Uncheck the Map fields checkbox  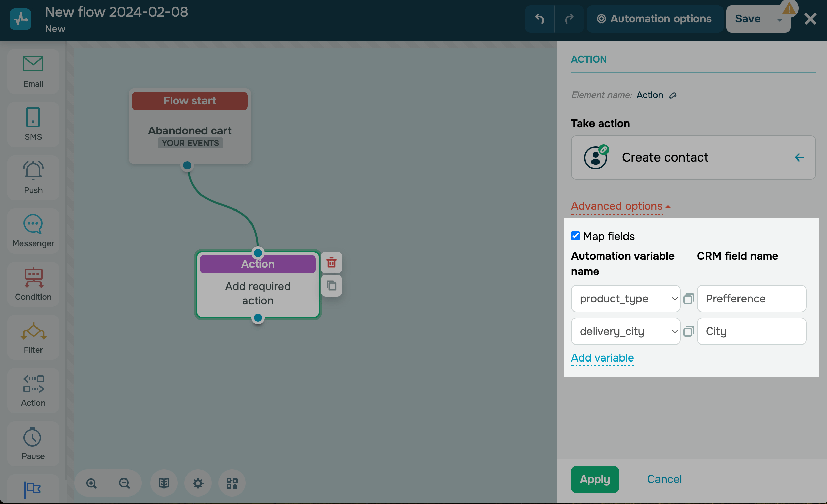tap(575, 236)
